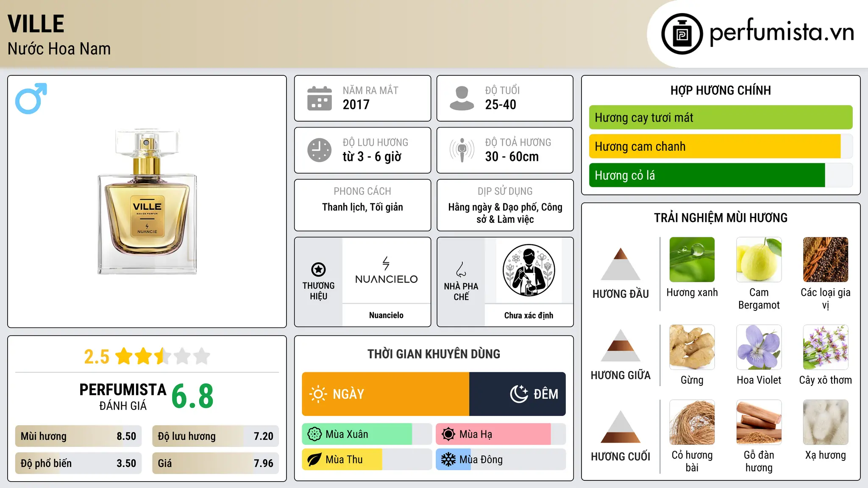Click the Mùa Hạ season bar
Screen dimensions: 868x488
(x=501, y=434)
